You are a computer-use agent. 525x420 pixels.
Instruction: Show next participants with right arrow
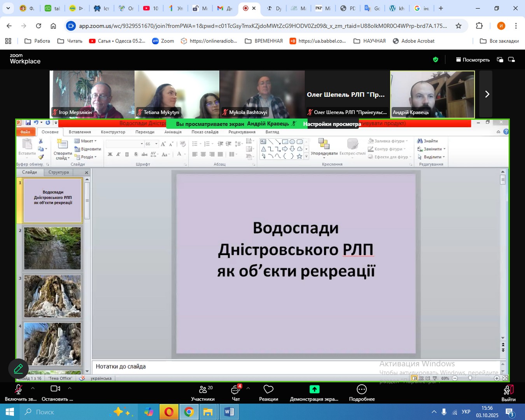pyautogui.click(x=486, y=94)
